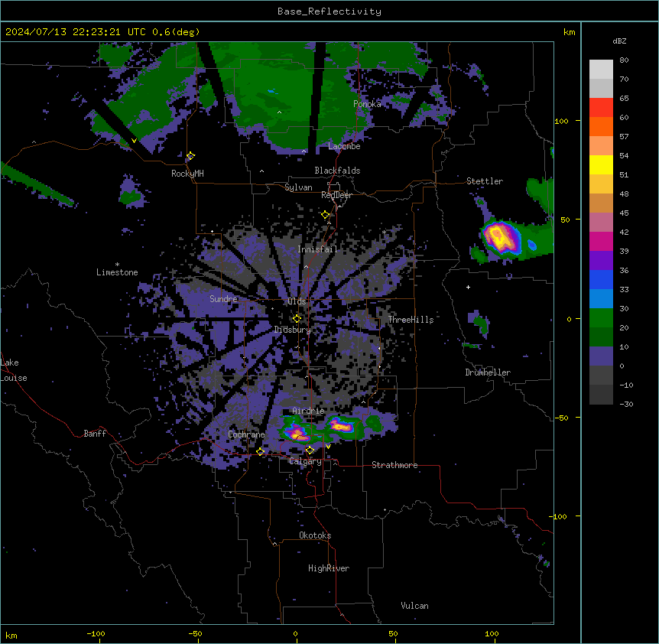Click the 80 value atop dBZ legend
The width and height of the screenshot is (659, 644).
click(x=624, y=60)
